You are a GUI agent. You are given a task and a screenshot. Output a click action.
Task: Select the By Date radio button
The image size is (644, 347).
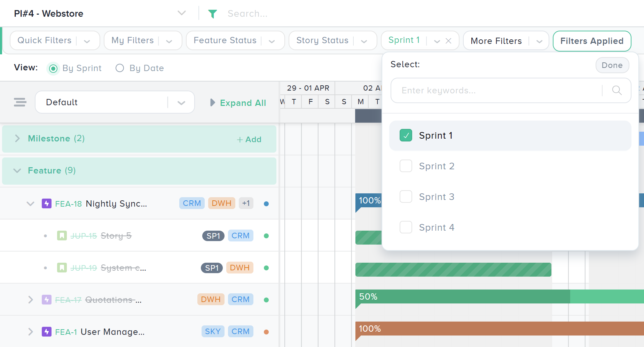tap(120, 68)
